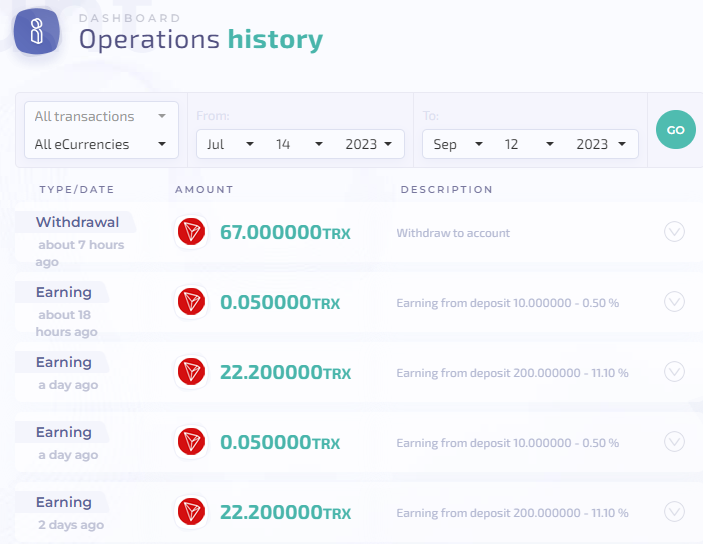Screen dimensions: 703x544
Task: Click the TYPE/DATE column header
Action: pos(77,189)
